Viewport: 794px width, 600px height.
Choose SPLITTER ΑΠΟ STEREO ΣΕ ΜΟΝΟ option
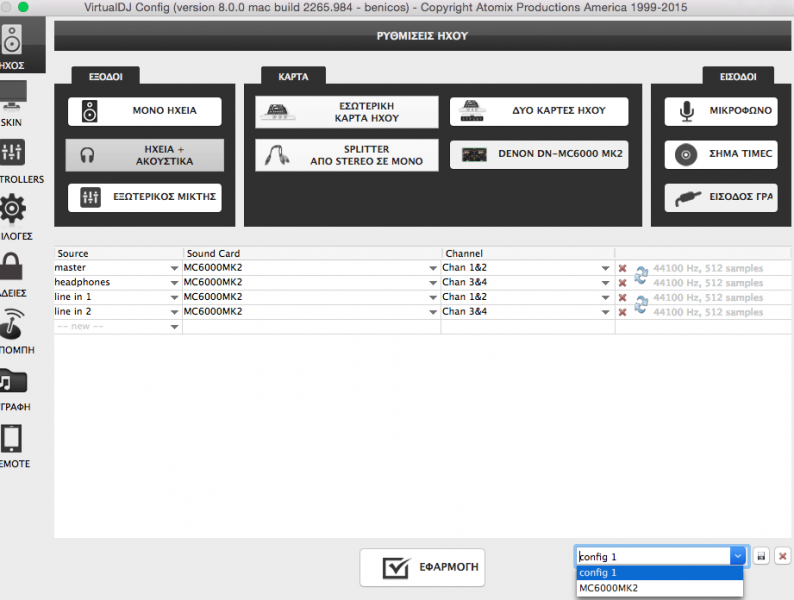click(x=347, y=155)
